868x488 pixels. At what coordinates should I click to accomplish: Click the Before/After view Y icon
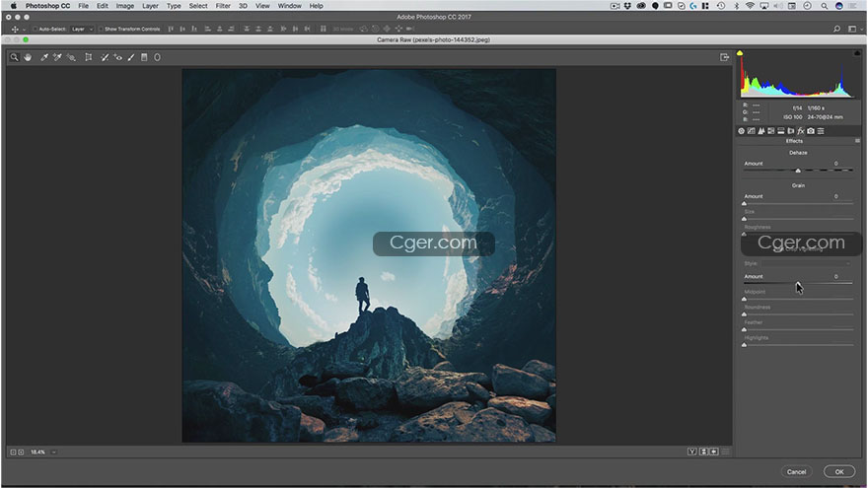coord(692,453)
